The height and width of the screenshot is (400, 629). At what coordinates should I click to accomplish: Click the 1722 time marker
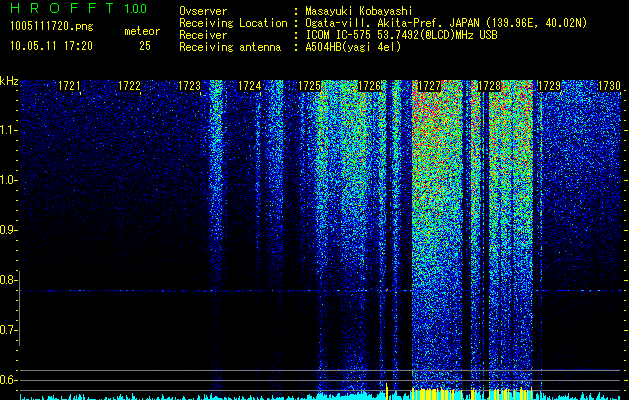click(x=129, y=86)
